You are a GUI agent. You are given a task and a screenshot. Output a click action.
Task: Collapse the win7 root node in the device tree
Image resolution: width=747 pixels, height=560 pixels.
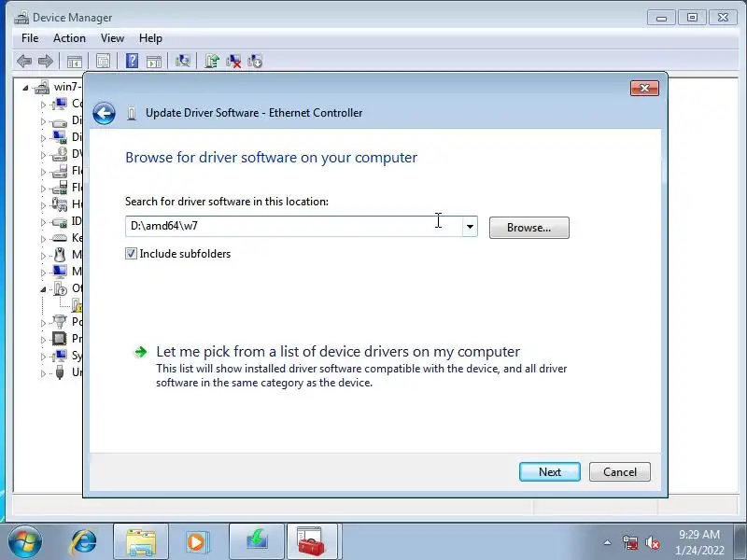pos(25,88)
